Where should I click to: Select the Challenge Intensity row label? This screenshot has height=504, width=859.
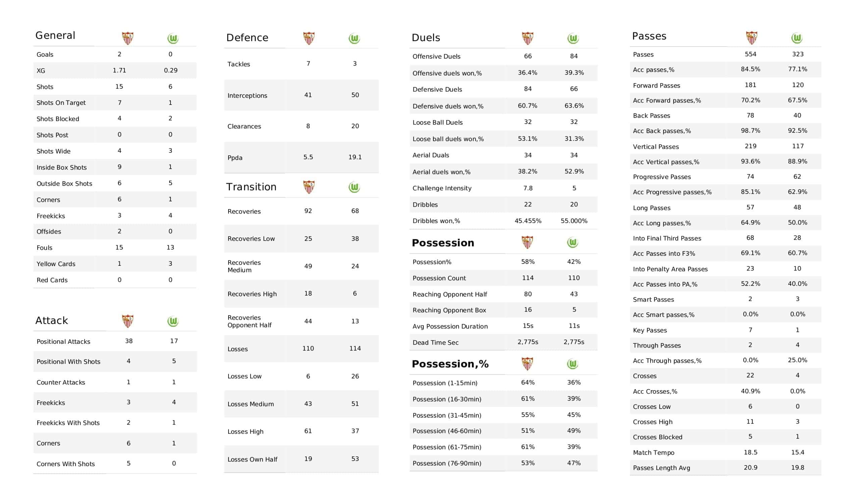pos(442,188)
